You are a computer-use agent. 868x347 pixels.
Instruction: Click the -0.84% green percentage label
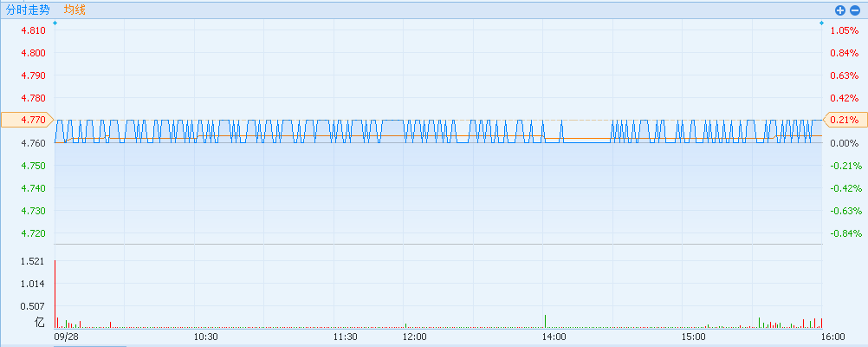pos(845,232)
